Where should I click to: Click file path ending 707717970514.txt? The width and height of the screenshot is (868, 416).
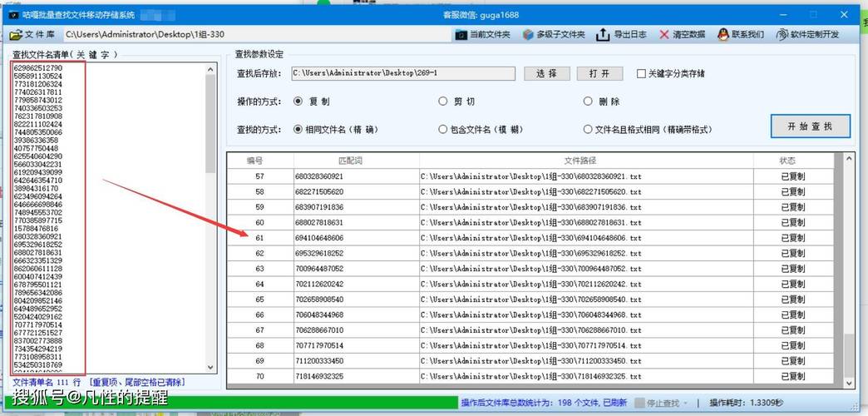pyautogui.click(x=531, y=345)
